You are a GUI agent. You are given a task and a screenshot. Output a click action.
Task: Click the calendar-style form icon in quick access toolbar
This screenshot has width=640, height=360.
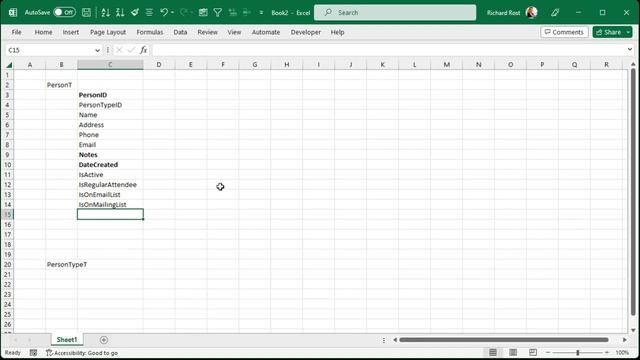[x=203, y=13]
